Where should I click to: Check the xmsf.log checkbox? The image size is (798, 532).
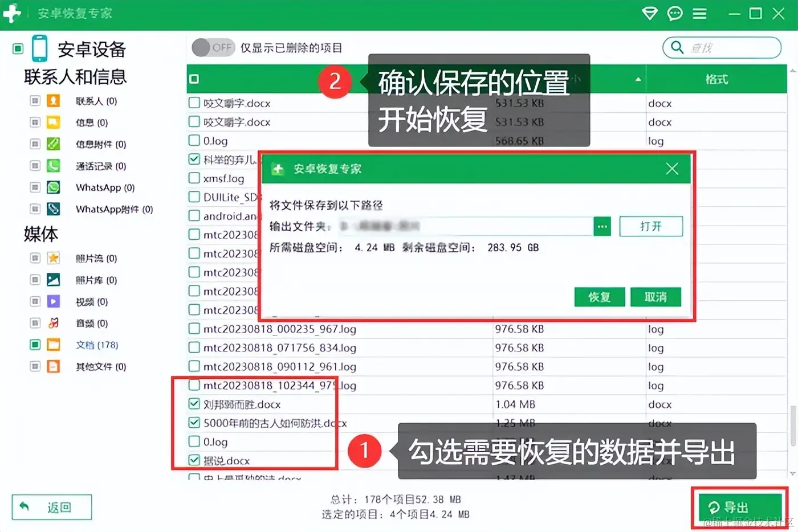pyautogui.click(x=194, y=178)
